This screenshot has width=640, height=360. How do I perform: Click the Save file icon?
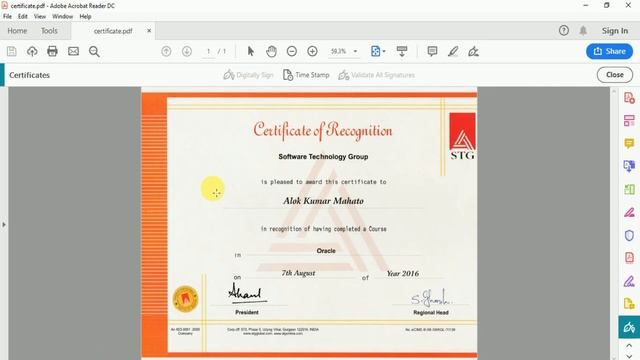(11, 51)
